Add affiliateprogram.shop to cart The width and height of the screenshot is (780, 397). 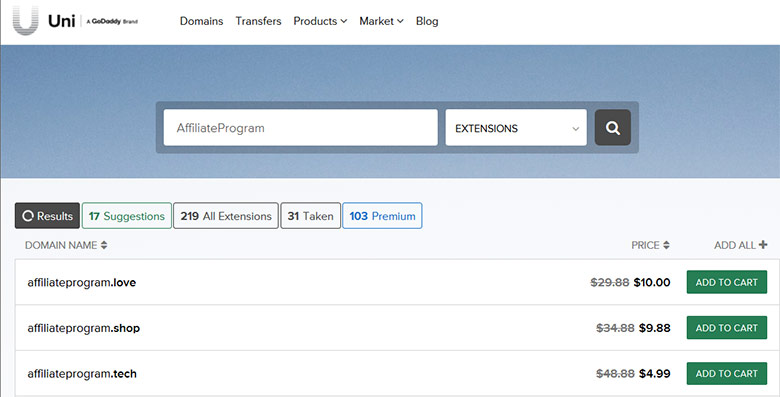tap(727, 328)
